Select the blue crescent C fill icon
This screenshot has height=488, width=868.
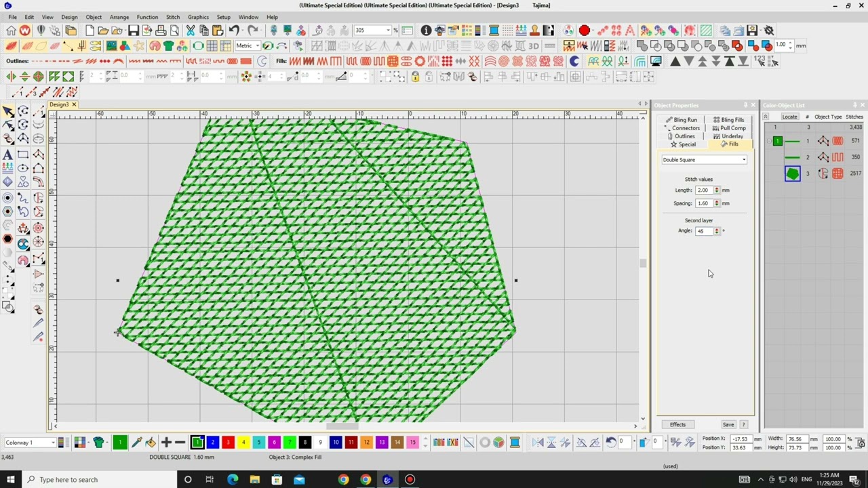click(x=574, y=61)
